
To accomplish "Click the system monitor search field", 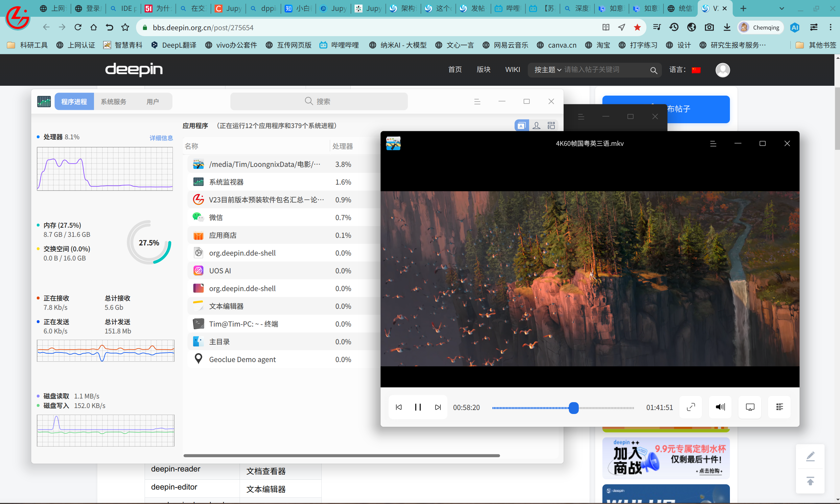I will coord(319,101).
